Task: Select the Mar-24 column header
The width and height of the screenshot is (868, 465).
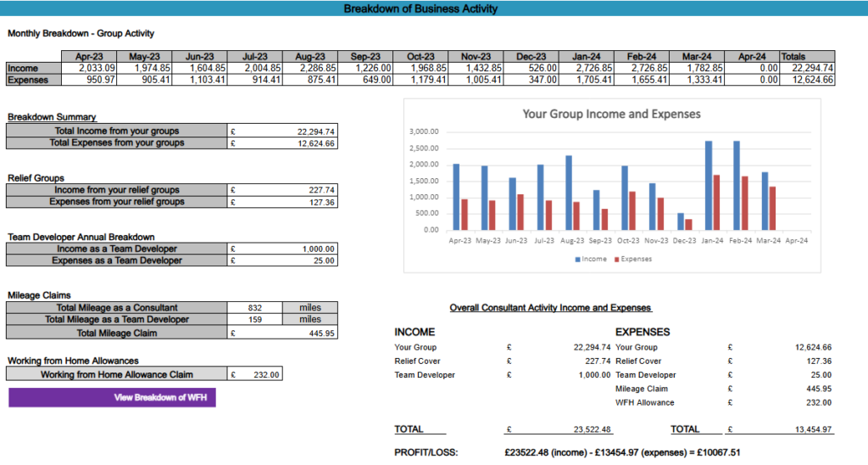Action: (697, 57)
